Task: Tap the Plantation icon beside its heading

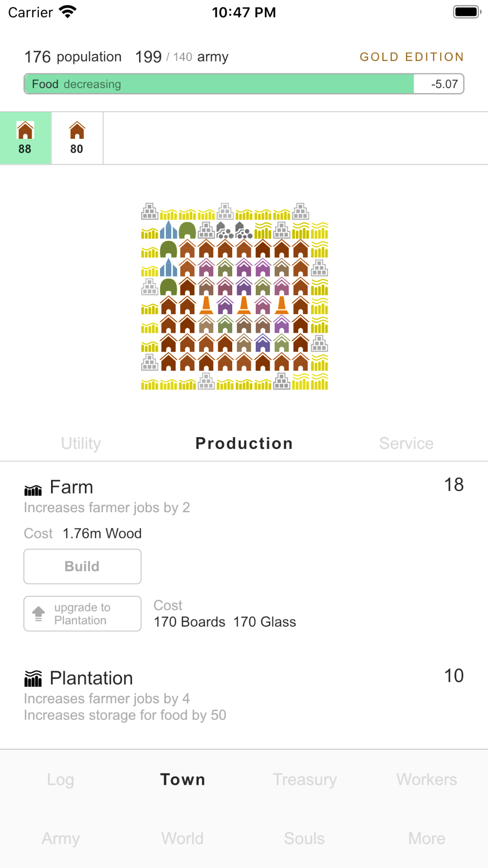Action: [x=33, y=679]
